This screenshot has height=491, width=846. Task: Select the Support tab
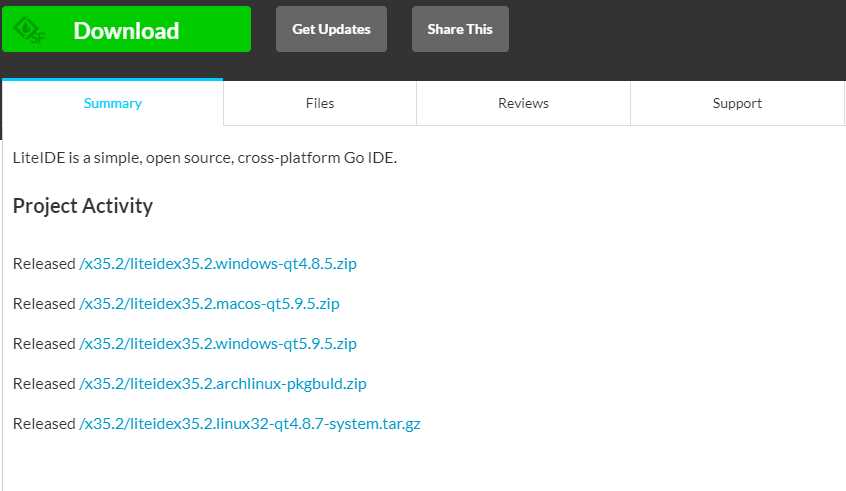[737, 103]
